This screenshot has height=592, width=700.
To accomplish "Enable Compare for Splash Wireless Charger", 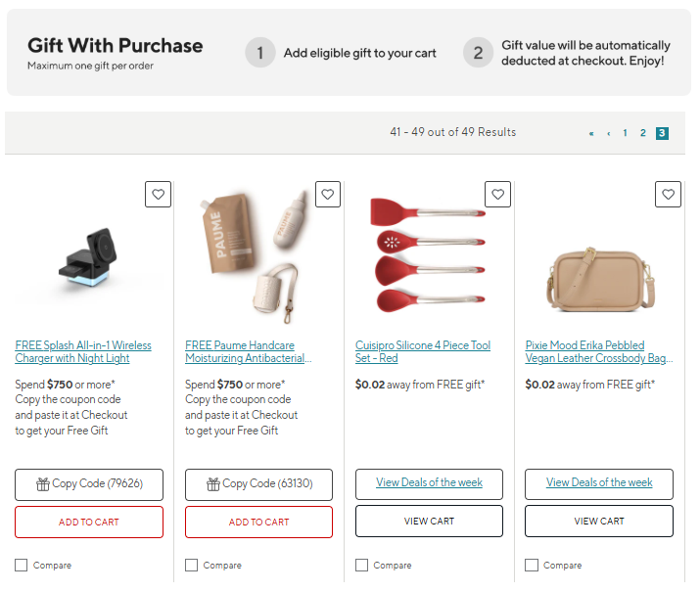I will 22,565.
